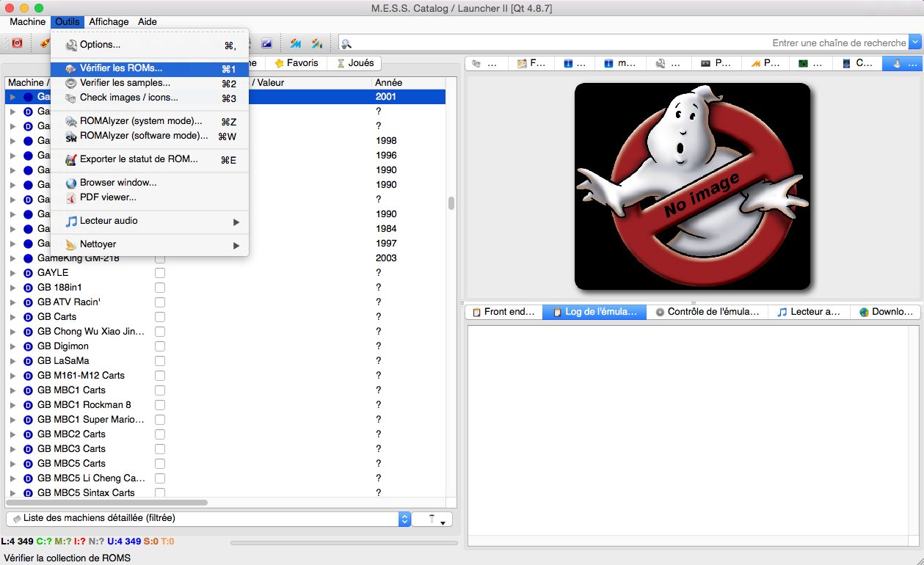The image size is (924, 565).
Task: Toggle the checkbox in the GB MBC1 Carts row
Action: [160, 390]
